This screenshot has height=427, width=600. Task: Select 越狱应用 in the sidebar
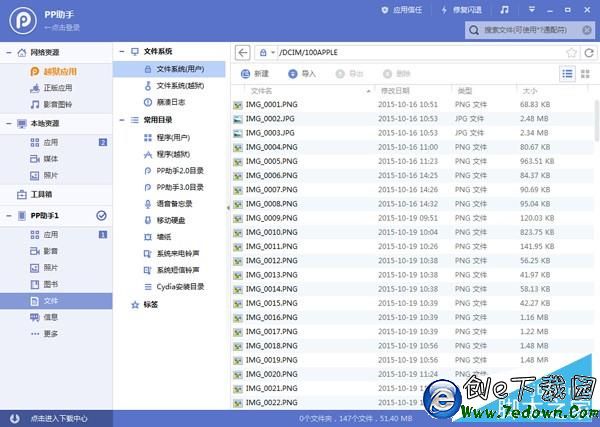click(x=58, y=71)
